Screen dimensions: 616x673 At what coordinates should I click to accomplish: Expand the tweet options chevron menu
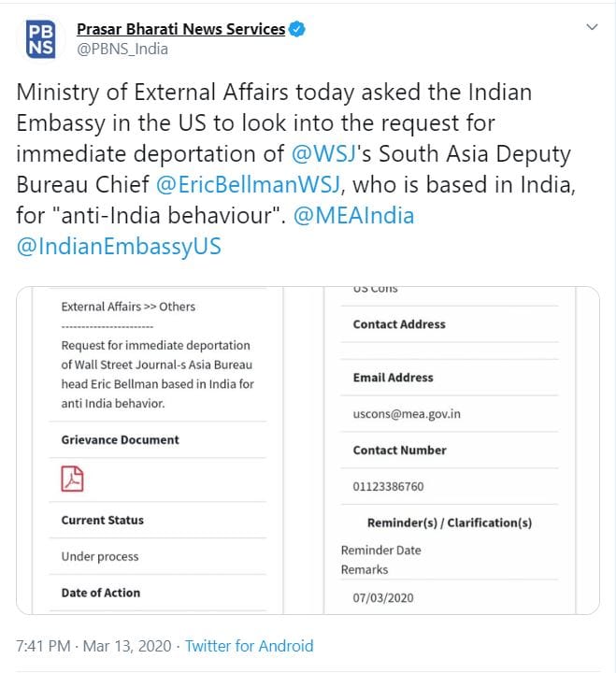pos(591,28)
